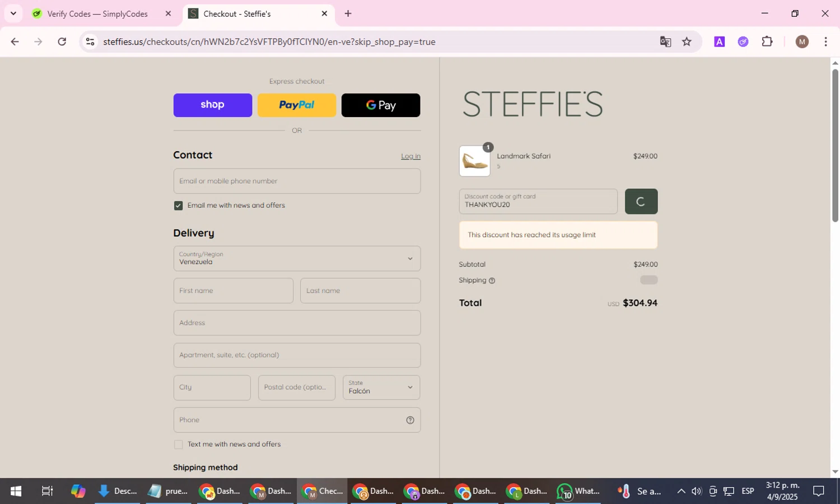Open the Desc... download app on taskbar
Viewport: 840px width, 504px height.
coord(117,491)
